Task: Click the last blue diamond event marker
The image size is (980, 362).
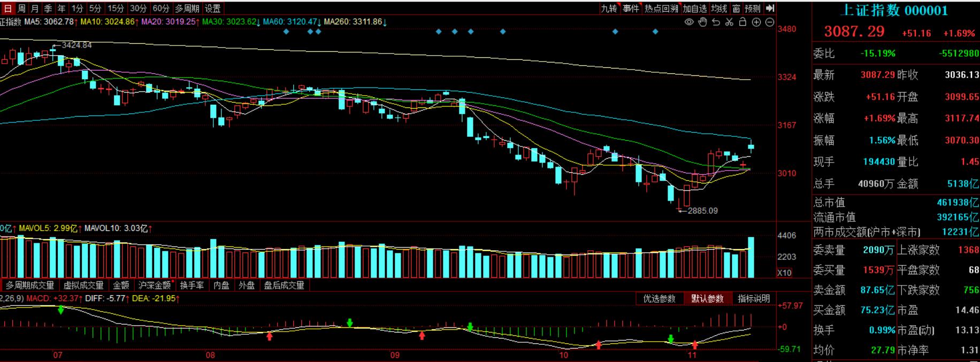Action: [655, 32]
